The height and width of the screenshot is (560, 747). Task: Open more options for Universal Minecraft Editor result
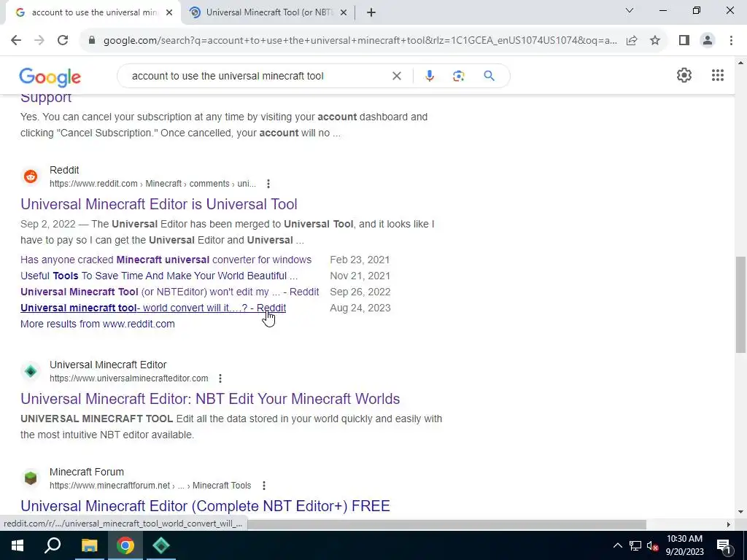pyautogui.click(x=220, y=378)
